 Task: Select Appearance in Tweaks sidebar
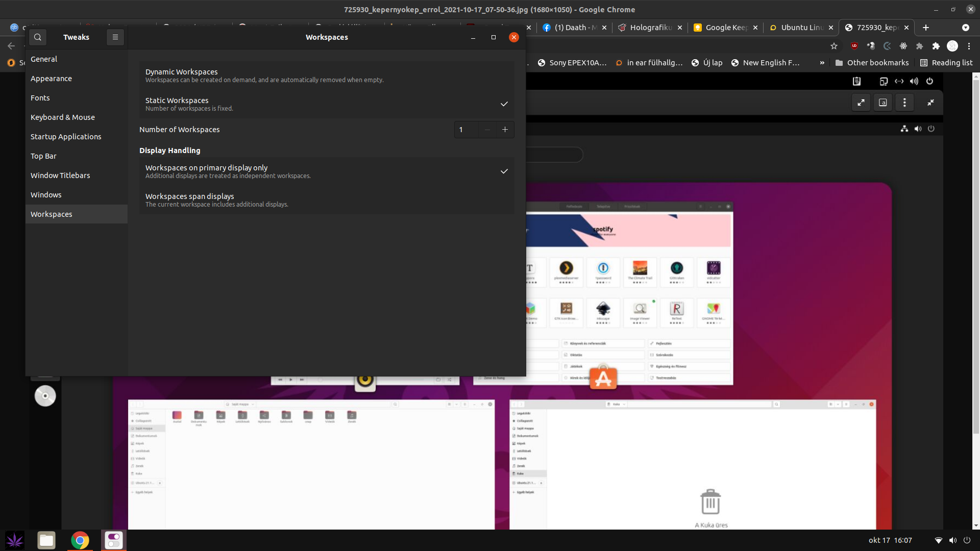click(x=77, y=79)
